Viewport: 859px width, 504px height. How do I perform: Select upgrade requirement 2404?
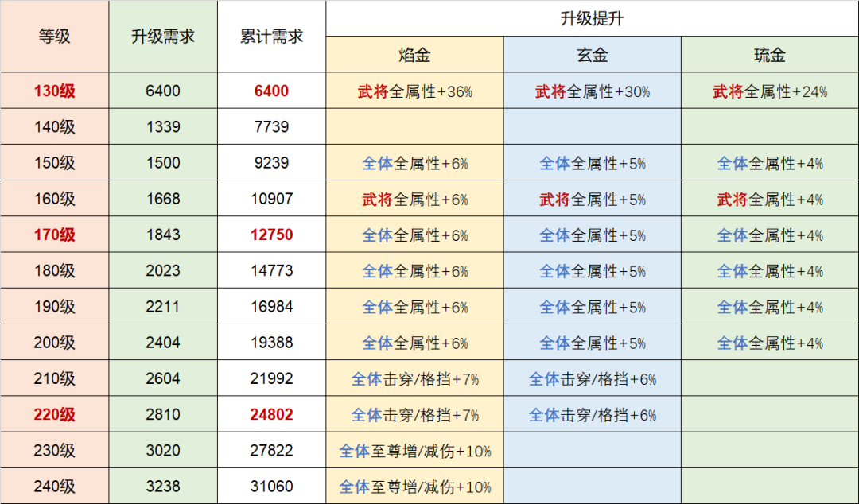coord(163,343)
